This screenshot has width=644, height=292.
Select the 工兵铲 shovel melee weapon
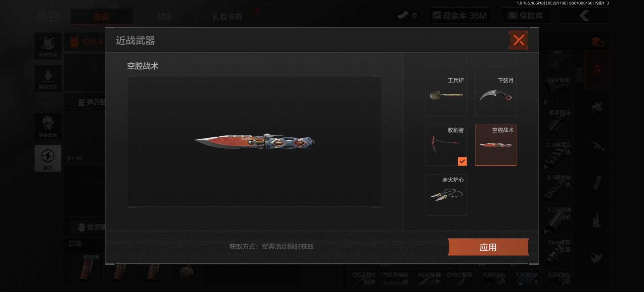click(x=446, y=95)
